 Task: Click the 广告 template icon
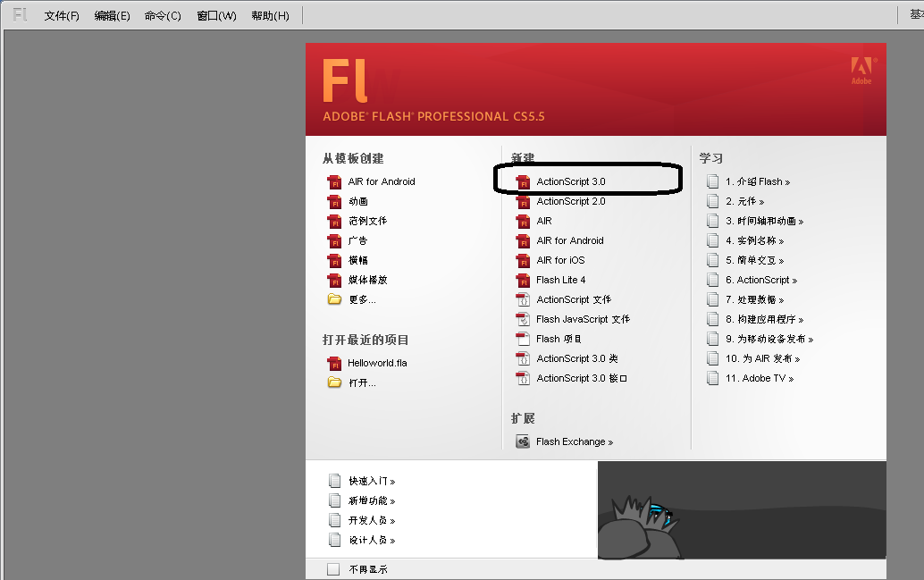coord(335,241)
